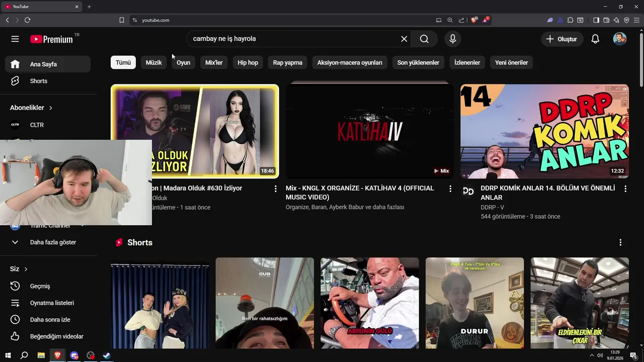The image size is (644, 362).
Task: Expand the Abonelikler section
Action: click(x=31, y=108)
